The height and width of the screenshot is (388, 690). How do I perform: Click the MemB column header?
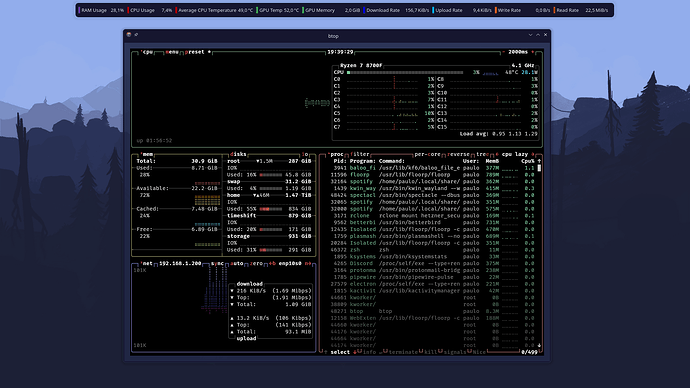point(492,161)
